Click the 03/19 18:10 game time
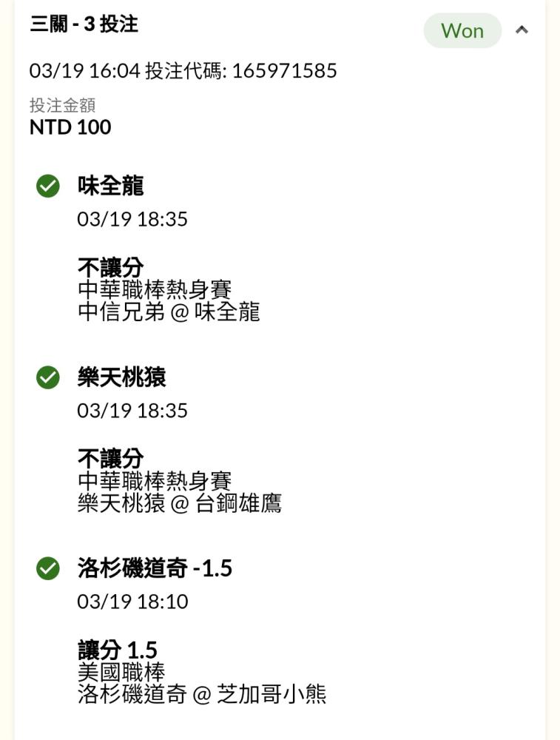This screenshot has width=560, height=740. tap(132, 602)
